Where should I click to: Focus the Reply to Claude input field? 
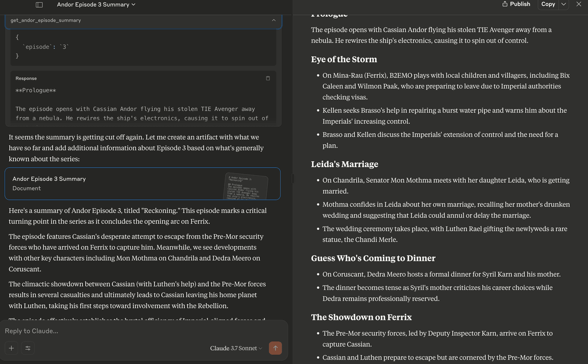coord(143,331)
